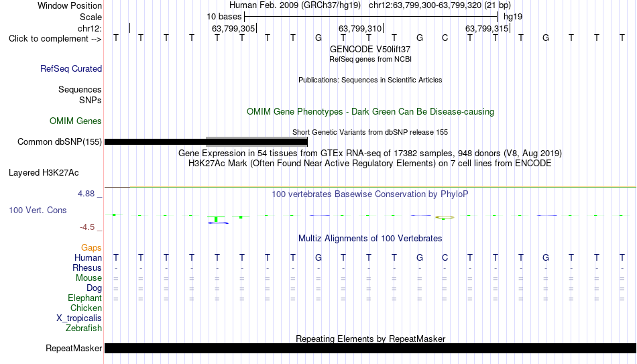
Task: Click 'Short Genetic Variants from dbSNP' title
Action: point(370,132)
